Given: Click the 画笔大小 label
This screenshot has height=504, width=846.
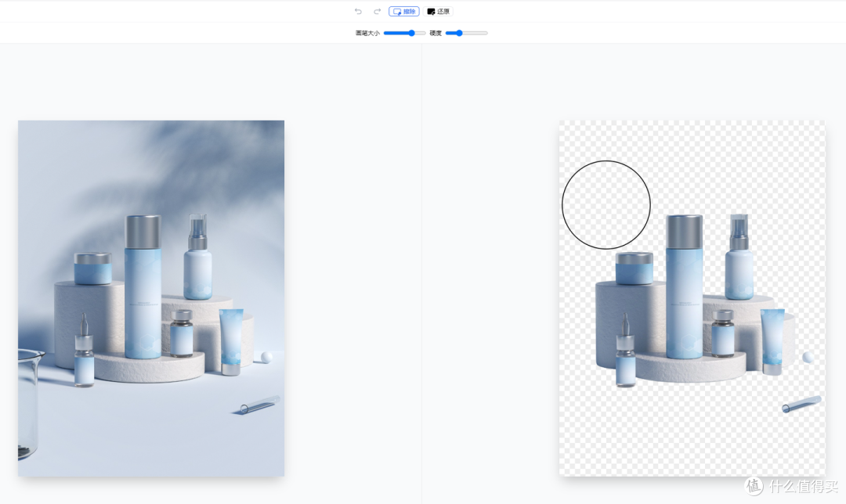Looking at the screenshot, I should (367, 33).
